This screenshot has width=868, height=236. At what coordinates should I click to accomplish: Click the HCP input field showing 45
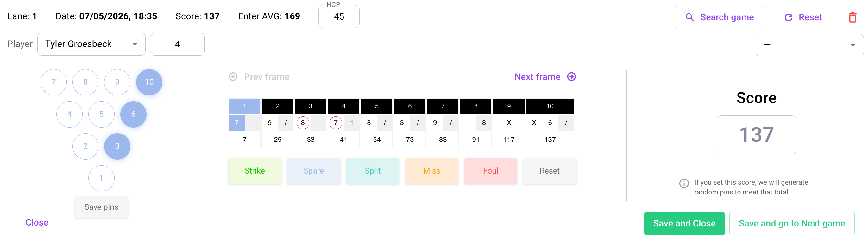[x=339, y=16]
